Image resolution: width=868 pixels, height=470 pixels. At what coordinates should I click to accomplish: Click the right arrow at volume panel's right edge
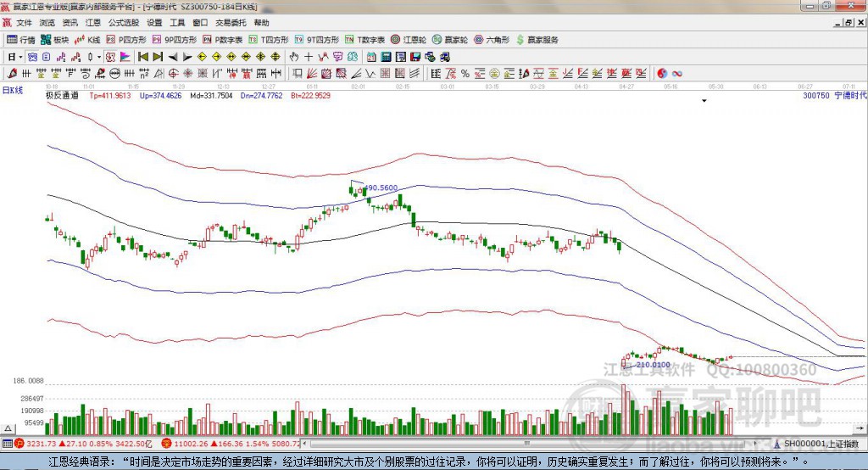pos(860,428)
